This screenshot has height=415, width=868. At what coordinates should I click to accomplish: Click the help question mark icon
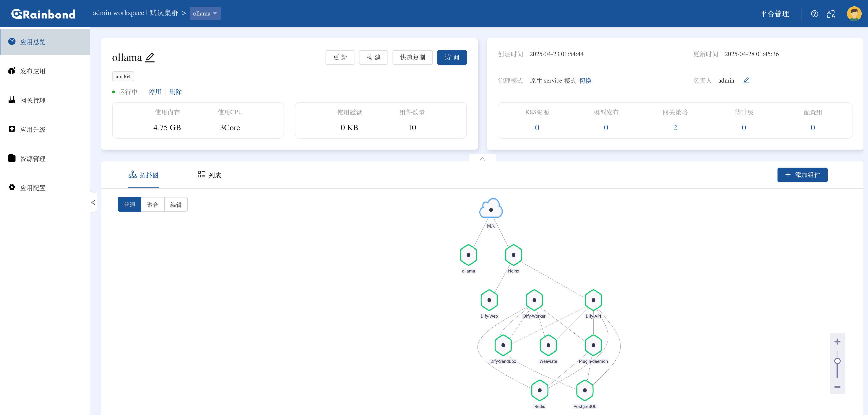814,14
